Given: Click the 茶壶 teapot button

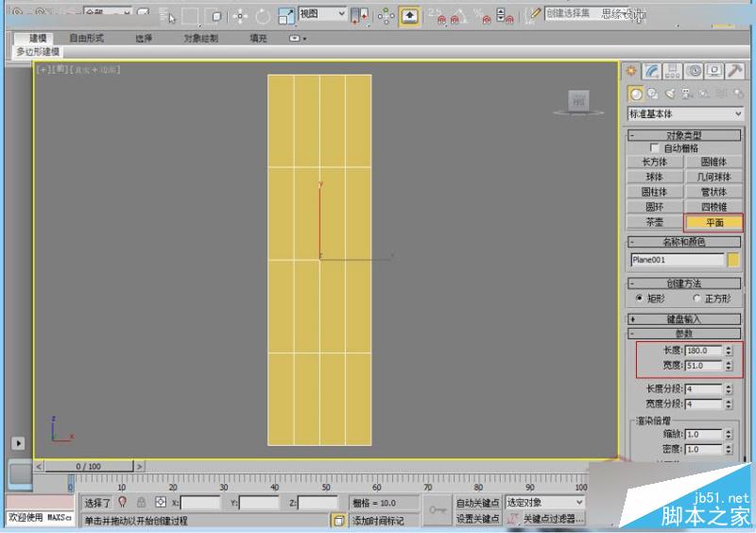Looking at the screenshot, I should pyautogui.click(x=655, y=222).
